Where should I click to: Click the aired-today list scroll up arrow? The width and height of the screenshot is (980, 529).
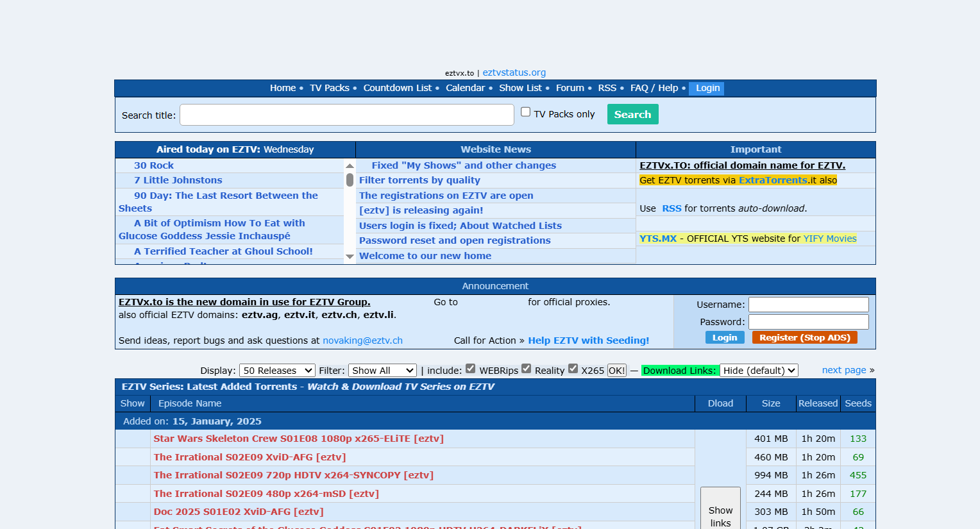350,165
